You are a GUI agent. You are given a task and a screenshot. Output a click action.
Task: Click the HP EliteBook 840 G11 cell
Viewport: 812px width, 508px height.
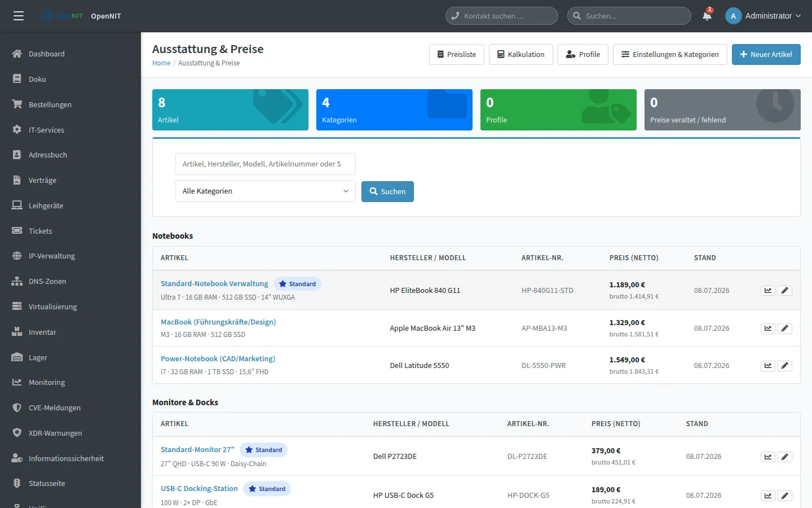click(425, 291)
